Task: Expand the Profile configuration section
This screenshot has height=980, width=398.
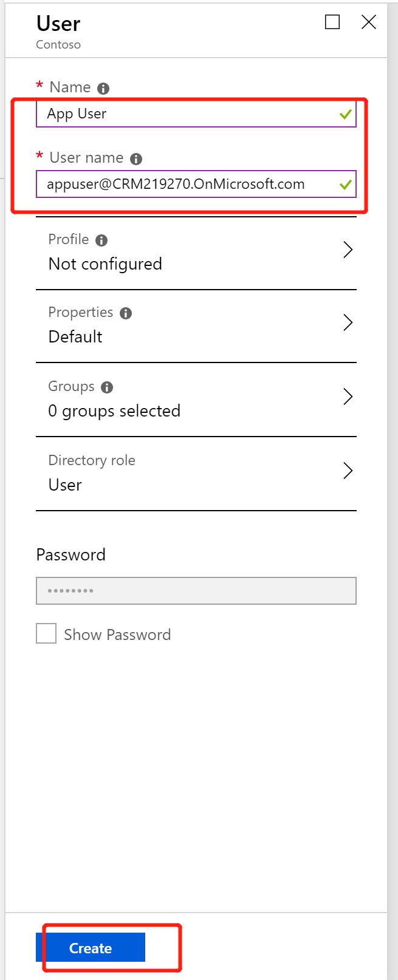Action: [x=348, y=250]
